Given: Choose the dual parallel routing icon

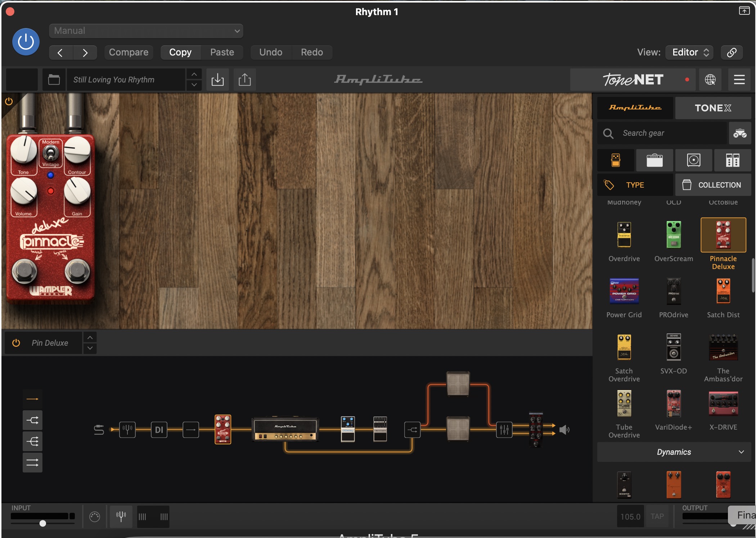Looking at the screenshot, I should (x=32, y=463).
